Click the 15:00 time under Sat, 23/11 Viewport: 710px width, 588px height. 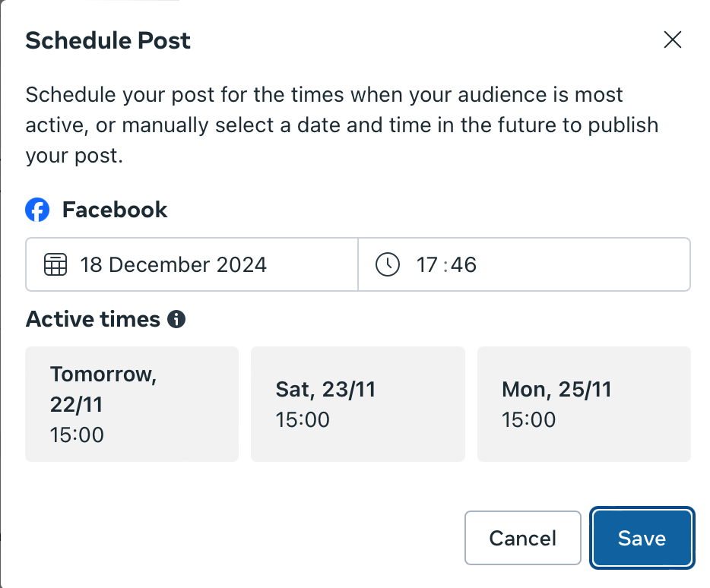tap(303, 419)
